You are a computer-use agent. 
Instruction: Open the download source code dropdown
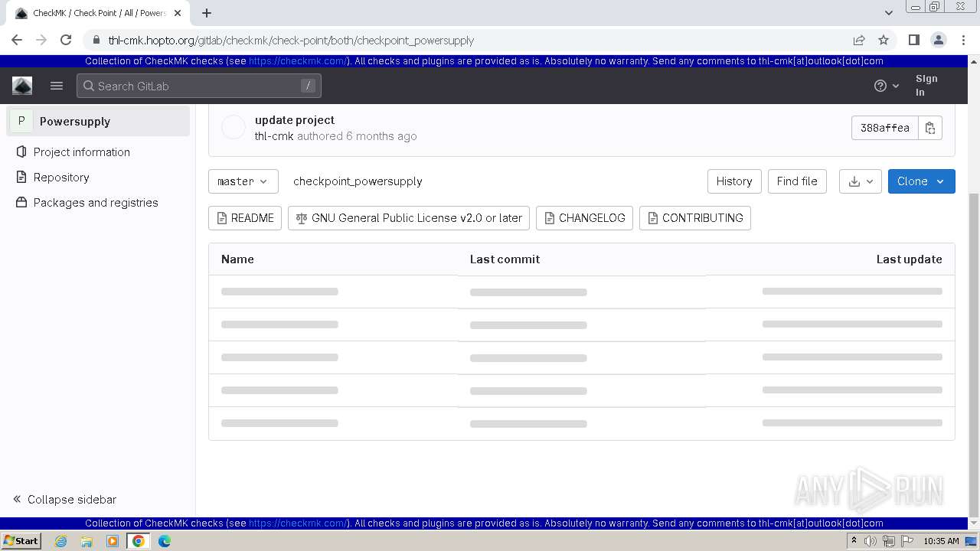point(861,181)
